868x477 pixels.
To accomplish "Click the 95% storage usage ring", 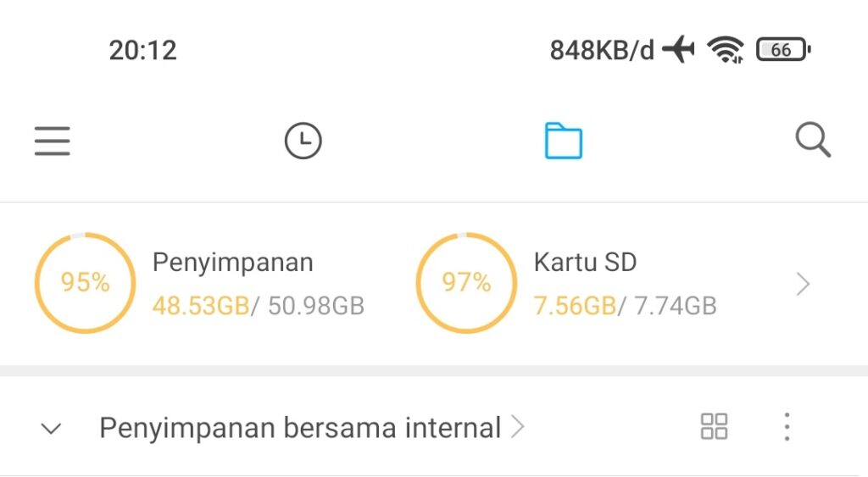I will click(85, 283).
